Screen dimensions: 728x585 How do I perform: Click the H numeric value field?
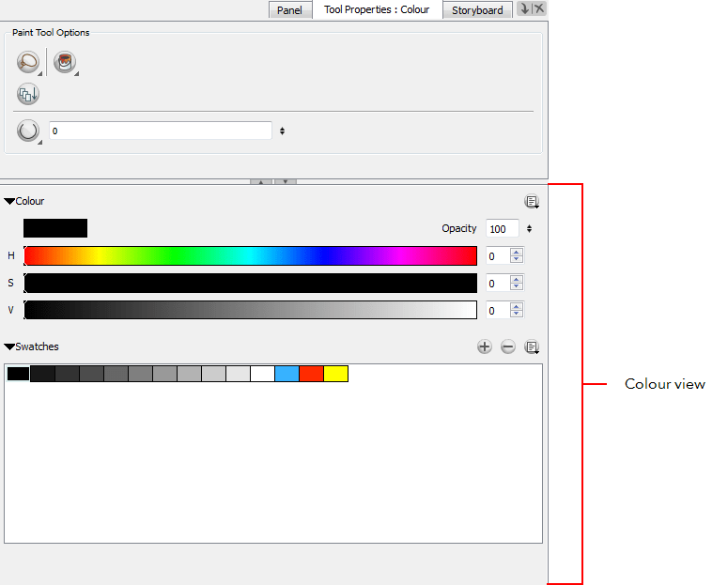498,255
